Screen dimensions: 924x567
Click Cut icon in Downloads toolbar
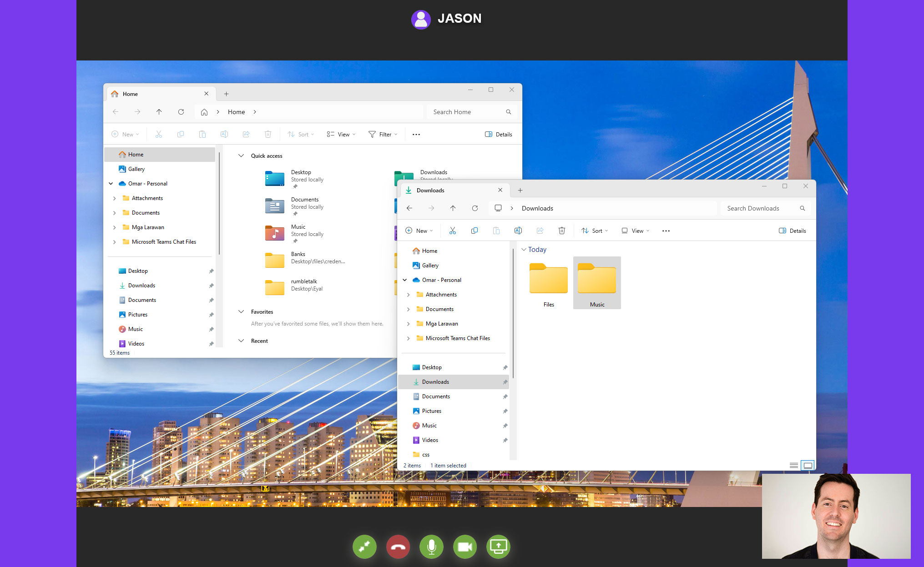(452, 231)
